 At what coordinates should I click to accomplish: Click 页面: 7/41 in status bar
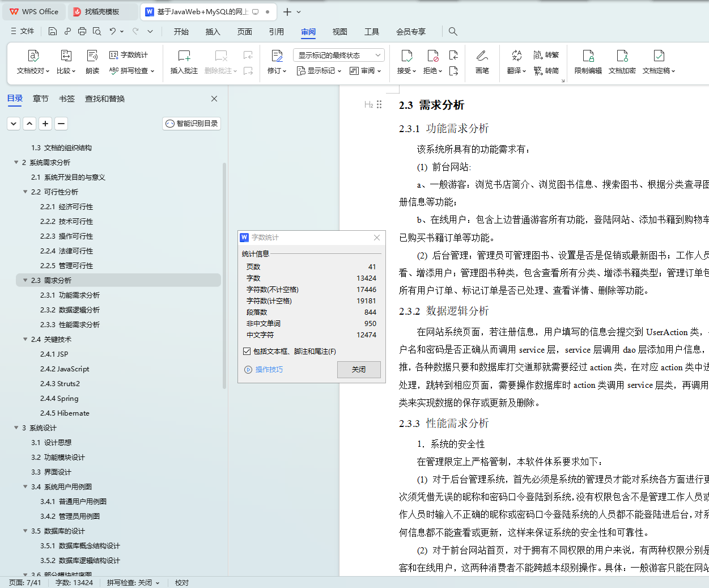[x=25, y=582]
